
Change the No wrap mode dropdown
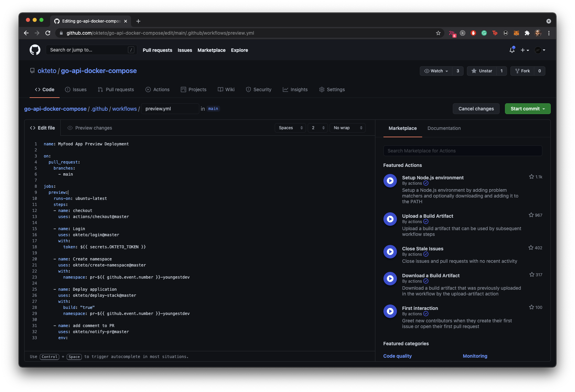pyautogui.click(x=347, y=128)
